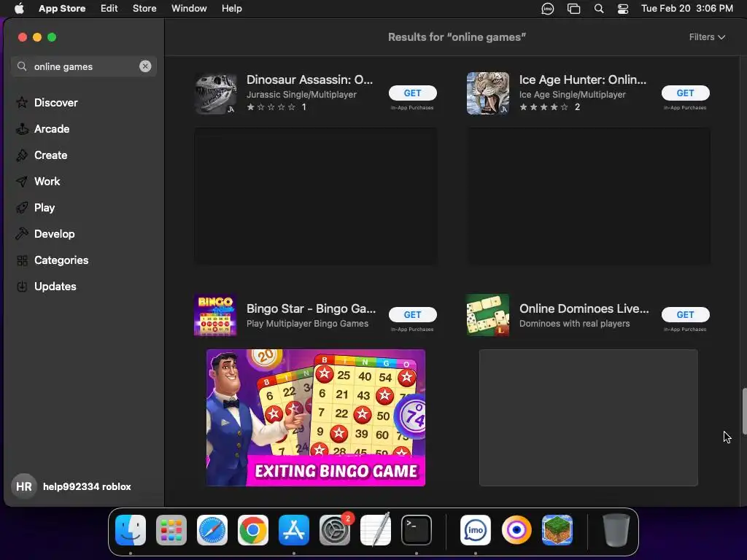Image resolution: width=747 pixels, height=560 pixels.
Task: Open the Apple menu
Action: (x=19, y=9)
